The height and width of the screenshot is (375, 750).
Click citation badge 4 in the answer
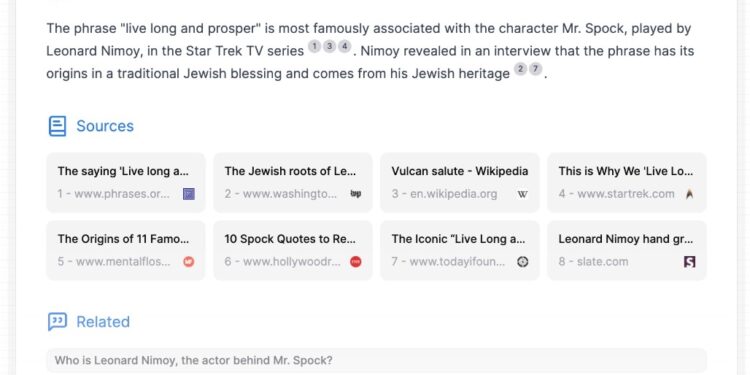click(x=344, y=46)
